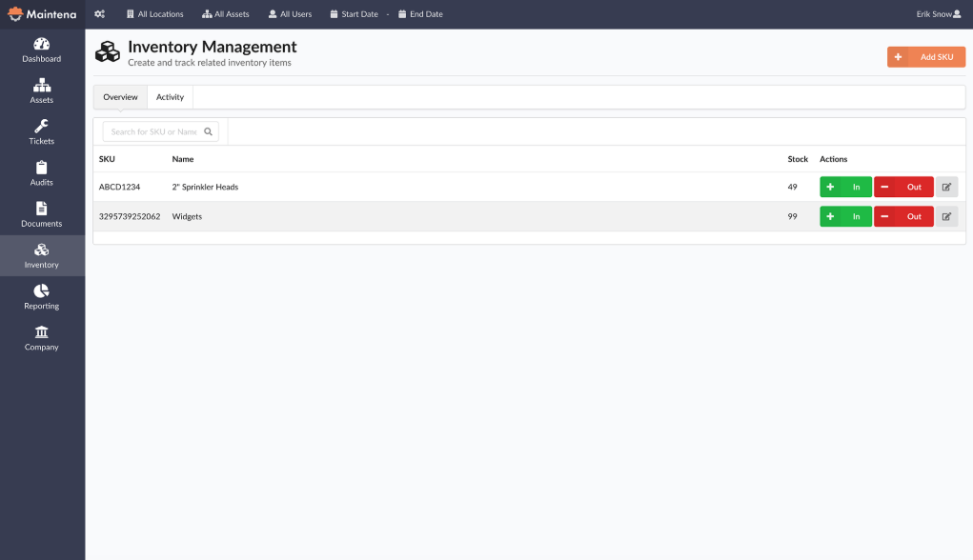The height and width of the screenshot is (560, 973).
Task: Edit the Widgets item
Action: click(x=946, y=216)
